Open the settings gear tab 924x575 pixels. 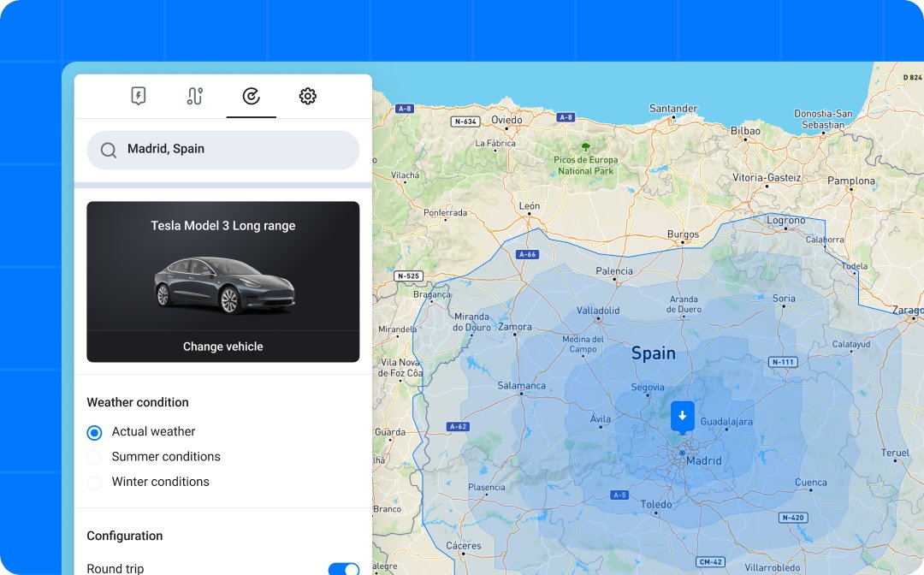[x=308, y=96]
